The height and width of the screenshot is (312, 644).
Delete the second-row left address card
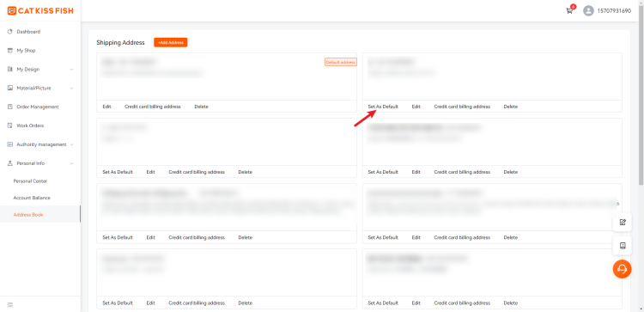[246, 172]
